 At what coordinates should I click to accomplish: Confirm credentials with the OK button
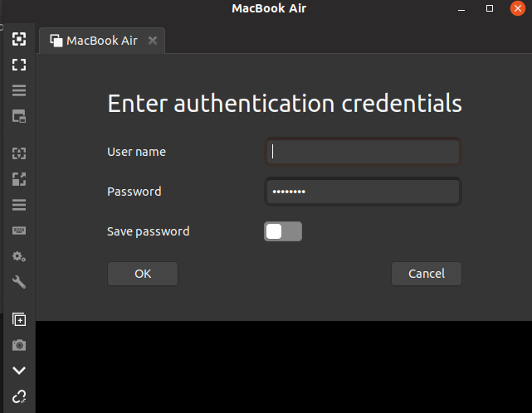click(143, 274)
